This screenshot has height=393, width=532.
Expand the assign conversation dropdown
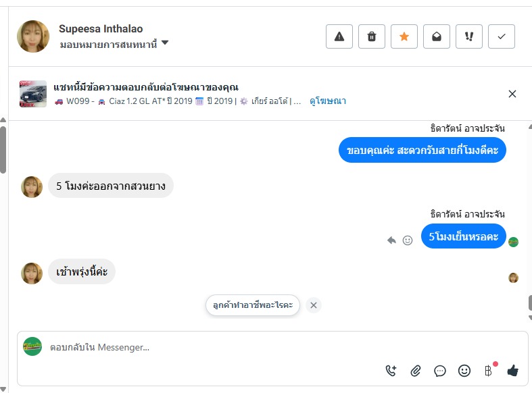[165, 44]
